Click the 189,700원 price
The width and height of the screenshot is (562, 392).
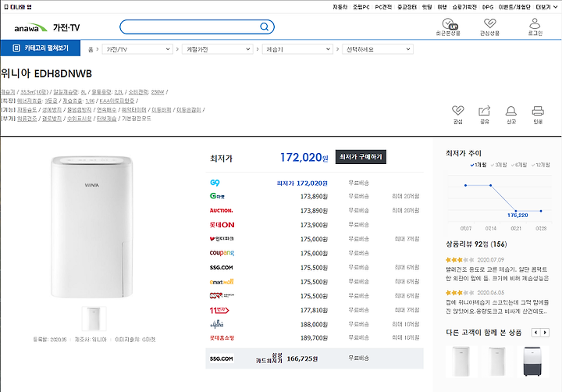[314, 338]
